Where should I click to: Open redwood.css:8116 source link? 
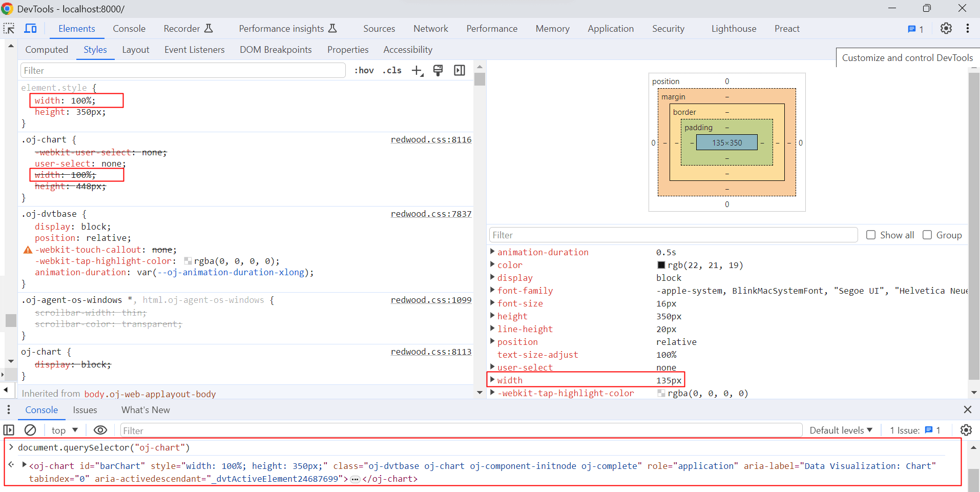(431, 139)
